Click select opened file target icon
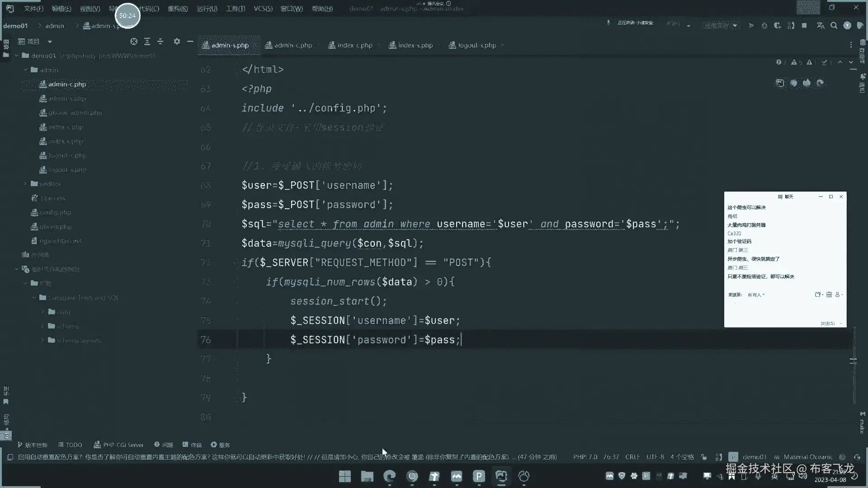This screenshot has height=488, width=868. pos(134,41)
